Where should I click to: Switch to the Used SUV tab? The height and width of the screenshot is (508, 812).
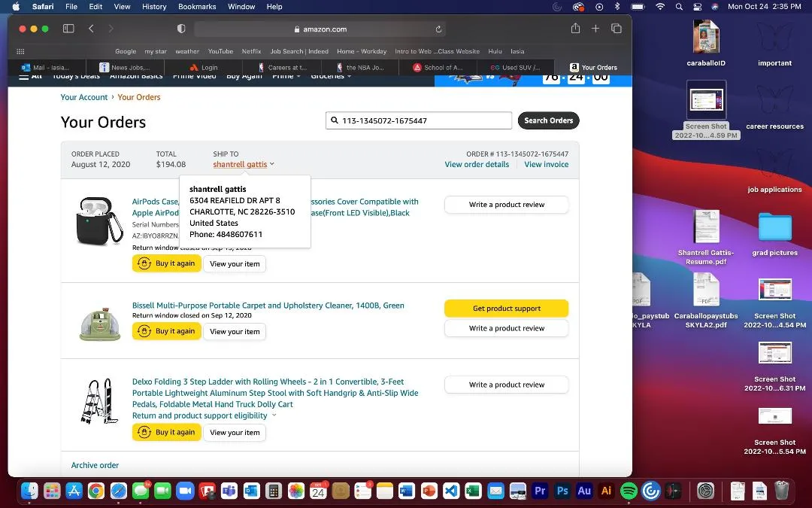515,68
